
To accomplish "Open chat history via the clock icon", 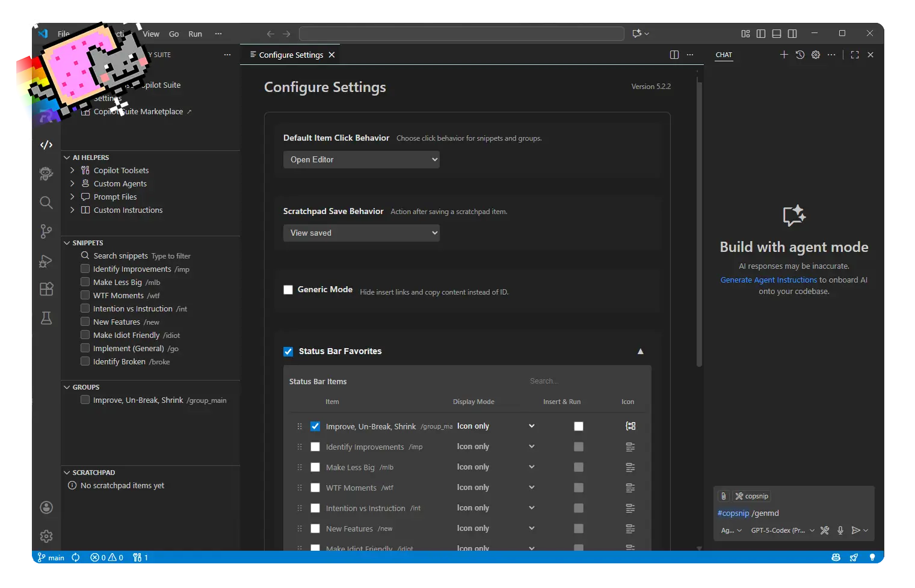I will pyautogui.click(x=799, y=55).
